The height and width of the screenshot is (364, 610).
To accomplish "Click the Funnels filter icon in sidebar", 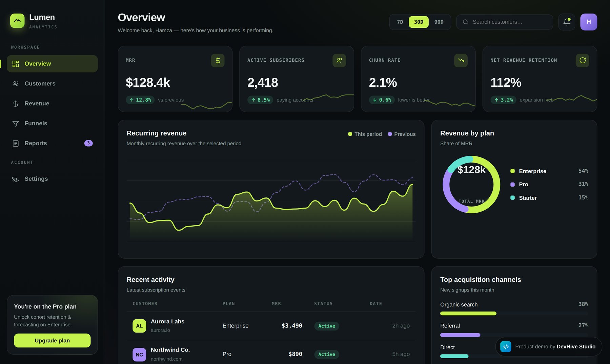I will pos(16,124).
